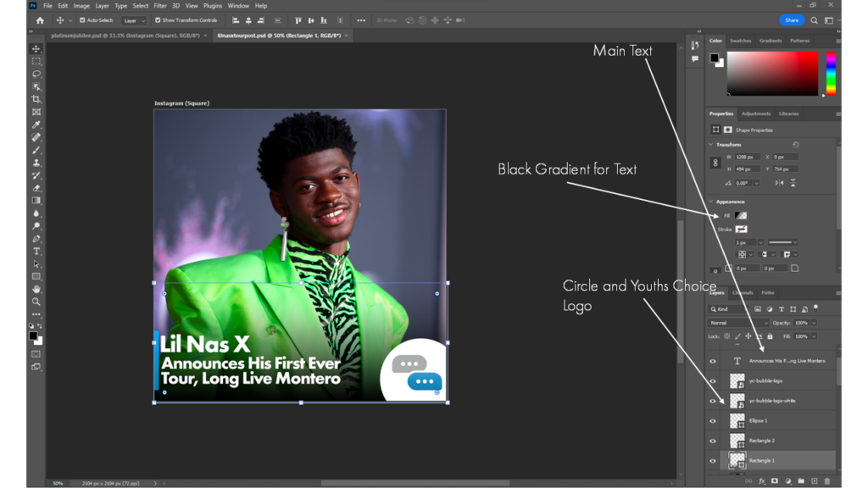Click the Share button

click(x=792, y=20)
